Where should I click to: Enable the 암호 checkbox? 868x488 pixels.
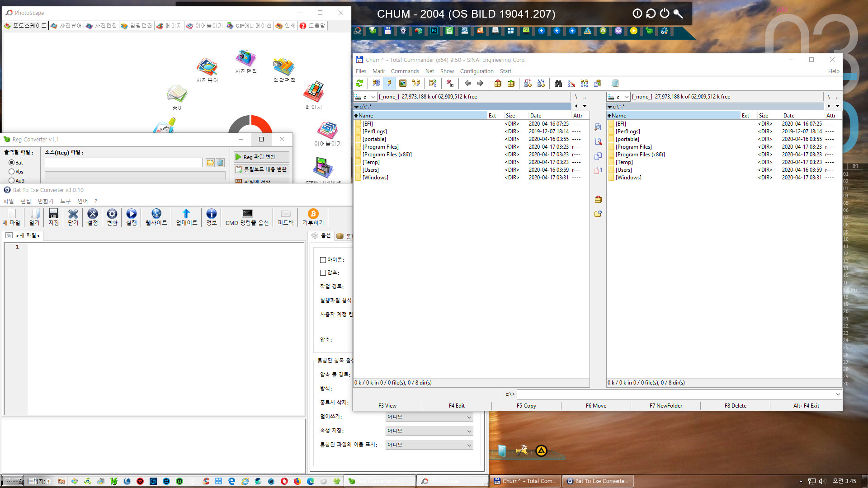323,272
